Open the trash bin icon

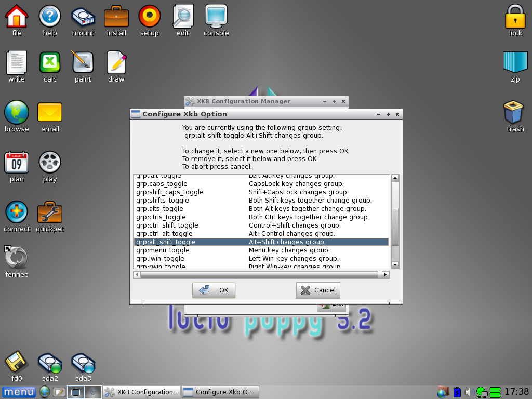(513, 112)
